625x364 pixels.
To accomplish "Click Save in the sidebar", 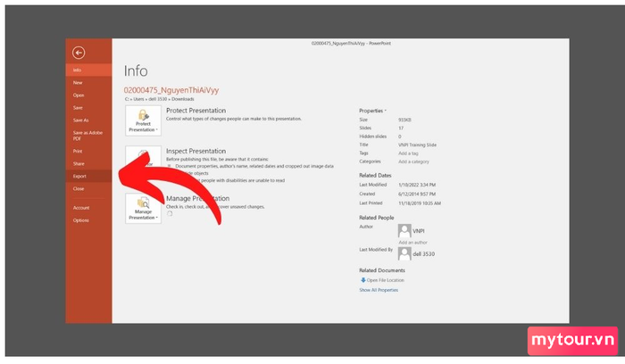I will click(x=88, y=108).
